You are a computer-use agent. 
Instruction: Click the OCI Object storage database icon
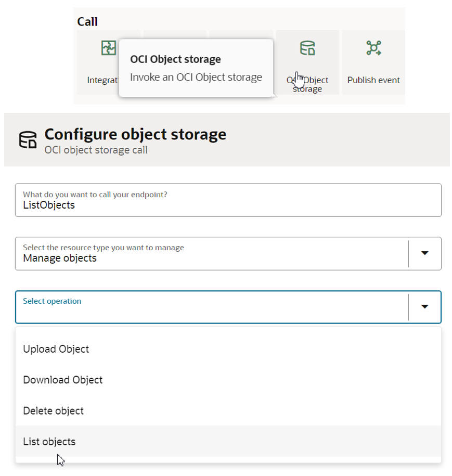click(307, 48)
